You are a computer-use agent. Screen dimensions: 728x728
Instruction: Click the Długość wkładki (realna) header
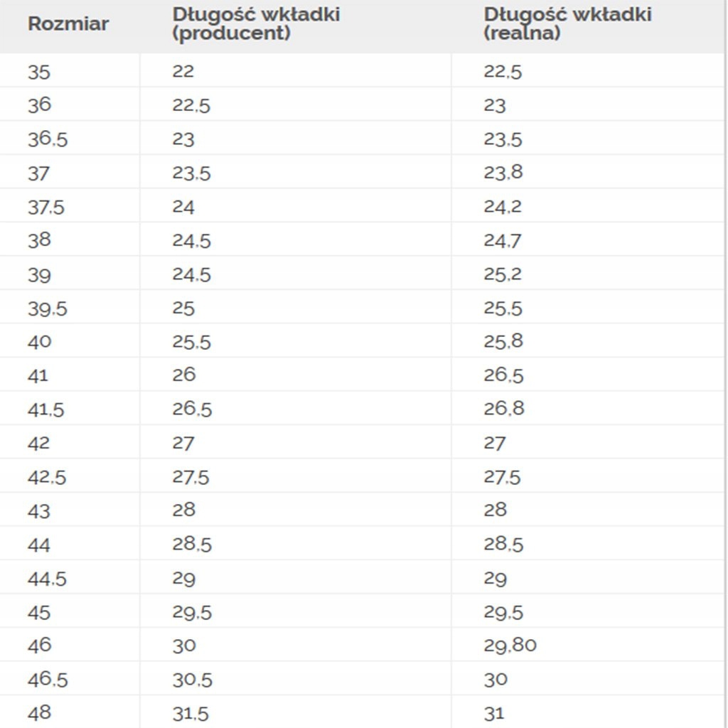click(567, 23)
